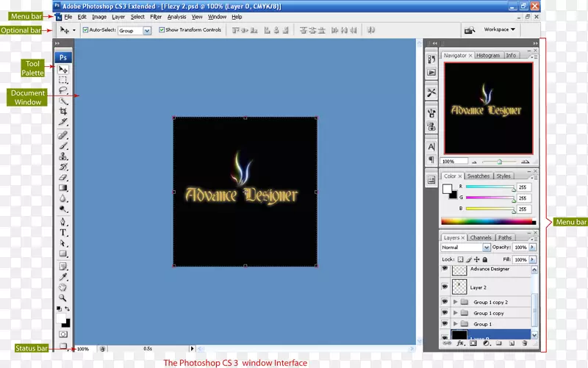Open the Workspace dropdown
This screenshot has width=588, height=368.
pyautogui.click(x=500, y=29)
